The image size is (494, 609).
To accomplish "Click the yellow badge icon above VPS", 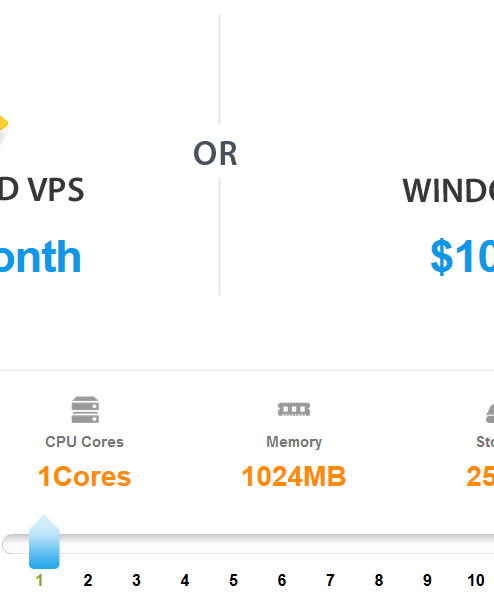I will 3,124.
